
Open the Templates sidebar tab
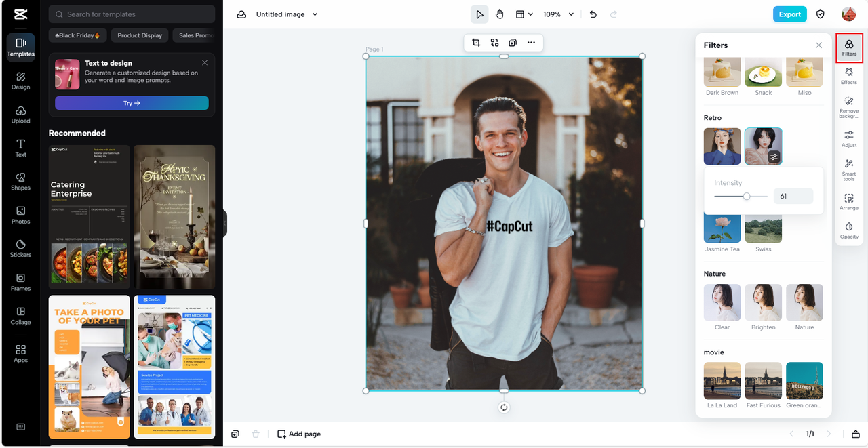click(20, 47)
